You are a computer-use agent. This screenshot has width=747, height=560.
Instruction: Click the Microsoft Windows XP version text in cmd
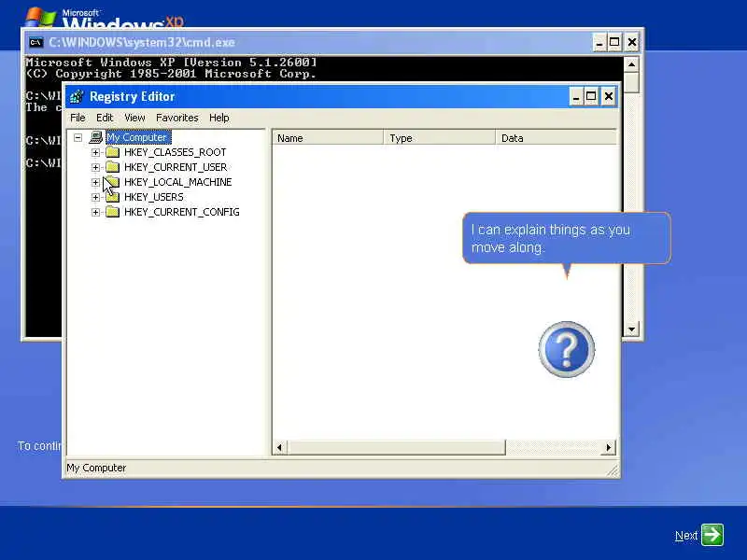(171, 63)
